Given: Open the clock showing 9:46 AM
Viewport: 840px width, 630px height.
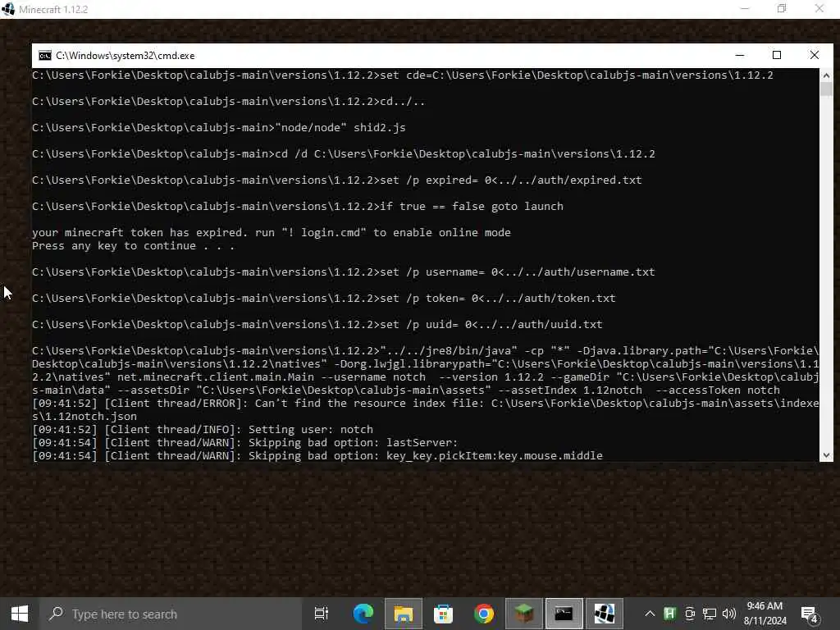Looking at the screenshot, I should coord(765,614).
